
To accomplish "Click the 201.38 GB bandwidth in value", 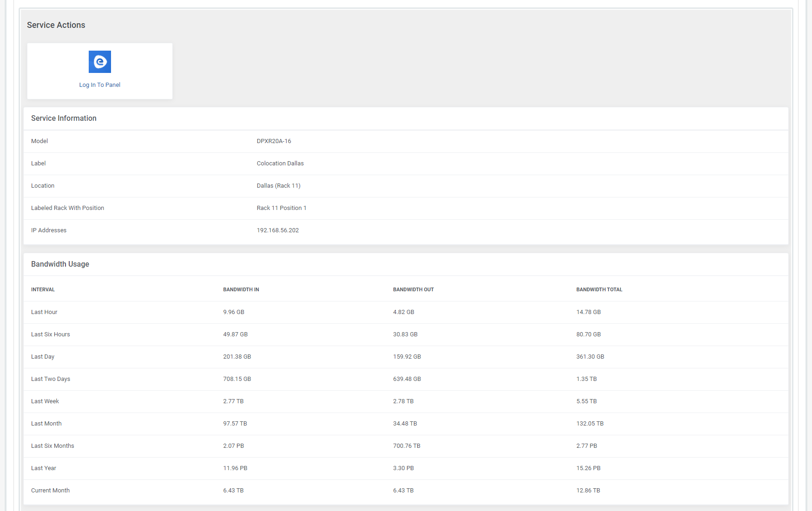I will click(237, 357).
